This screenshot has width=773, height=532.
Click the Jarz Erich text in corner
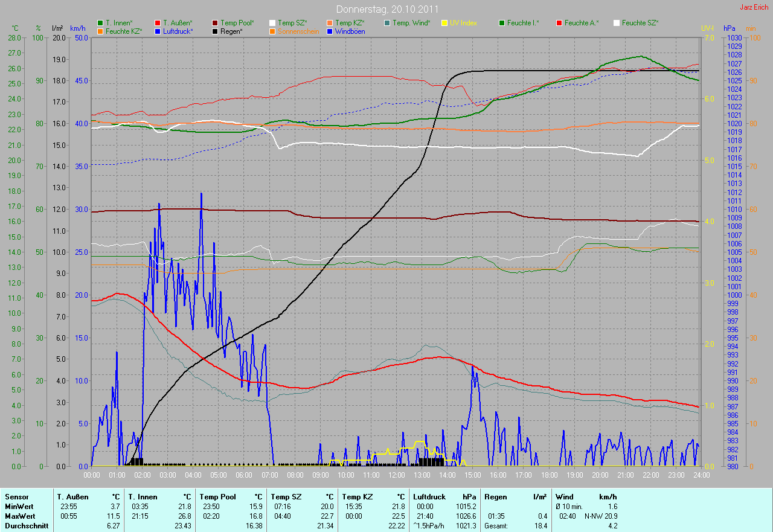tap(755, 7)
